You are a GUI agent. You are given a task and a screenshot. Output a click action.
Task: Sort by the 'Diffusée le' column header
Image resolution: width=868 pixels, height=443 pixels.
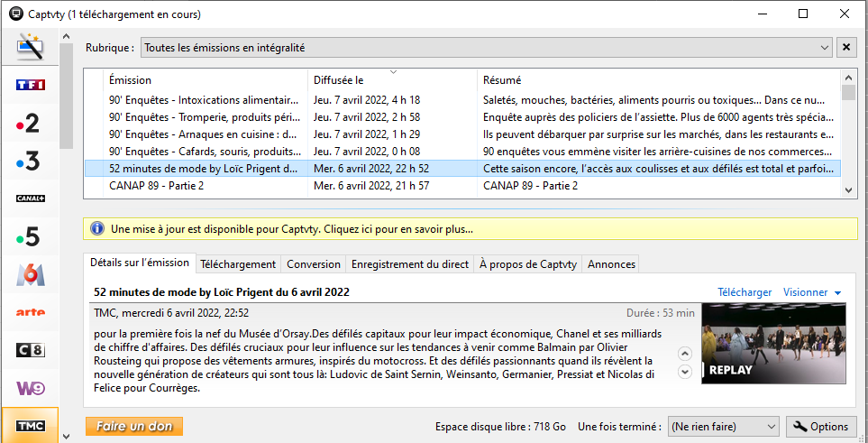[x=392, y=79]
